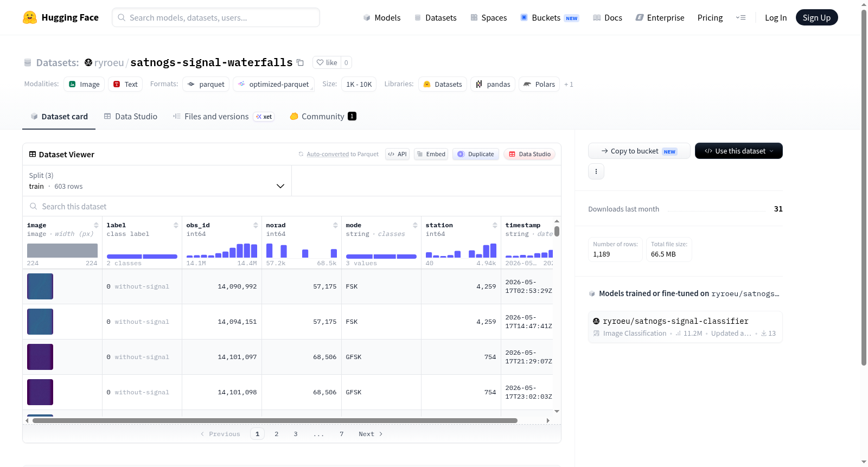Select the Polars library tag
The width and height of the screenshot is (868, 467).
(x=539, y=84)
